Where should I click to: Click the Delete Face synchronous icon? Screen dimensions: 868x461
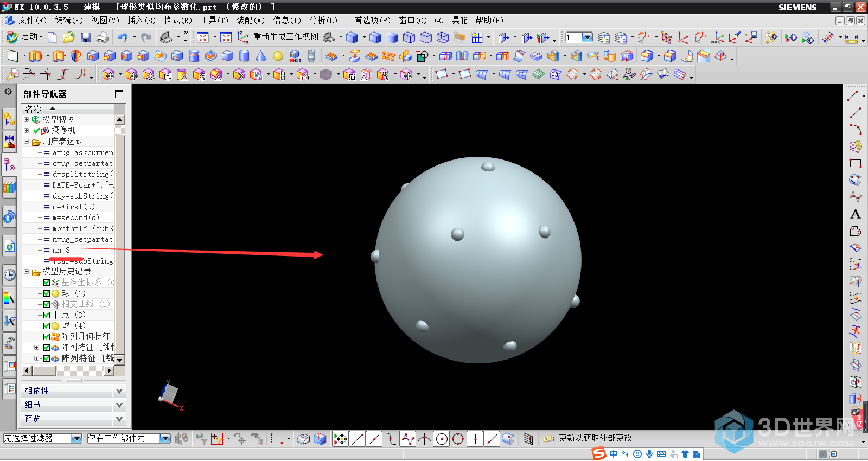[x=239, y=75]
